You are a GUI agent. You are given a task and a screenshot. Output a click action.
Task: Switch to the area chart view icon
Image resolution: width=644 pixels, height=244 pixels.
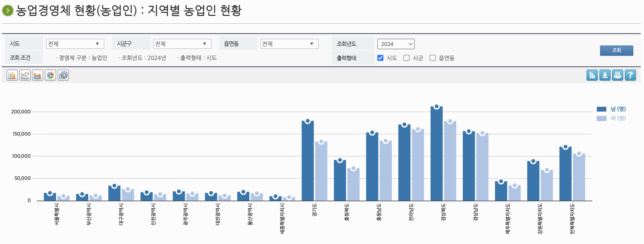[38, 75]
